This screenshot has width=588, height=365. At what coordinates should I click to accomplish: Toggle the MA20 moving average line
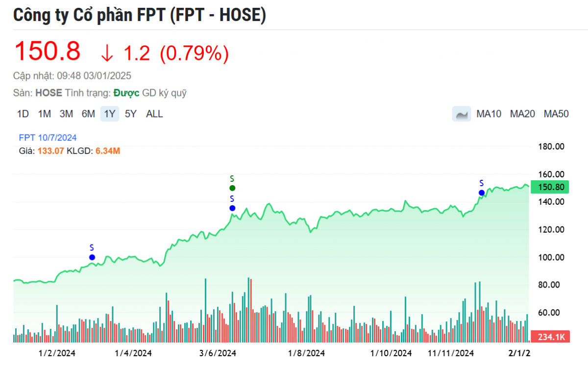pyautogui.click(x=522, y=114)
